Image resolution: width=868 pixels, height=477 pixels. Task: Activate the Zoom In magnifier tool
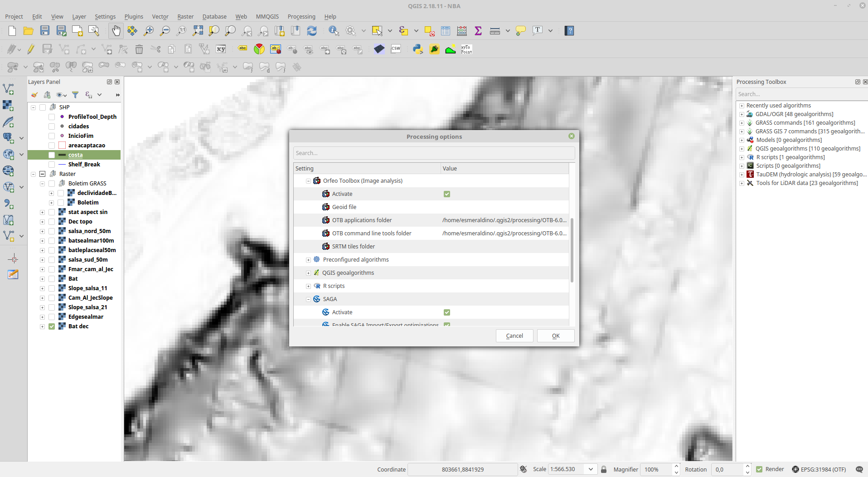coord(148,31)
